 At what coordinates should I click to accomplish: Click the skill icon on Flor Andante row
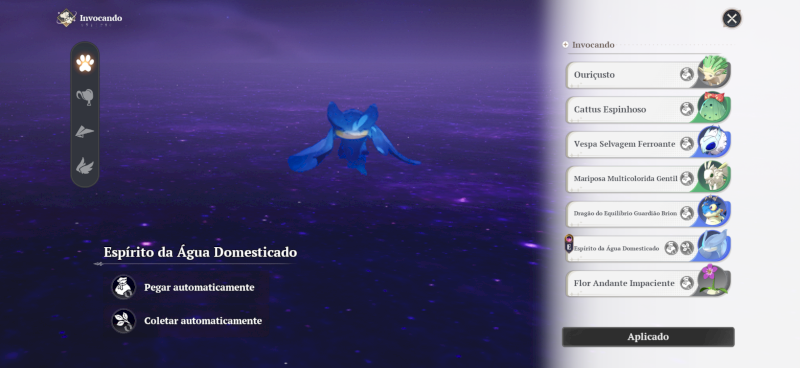(x=687, y=283)
